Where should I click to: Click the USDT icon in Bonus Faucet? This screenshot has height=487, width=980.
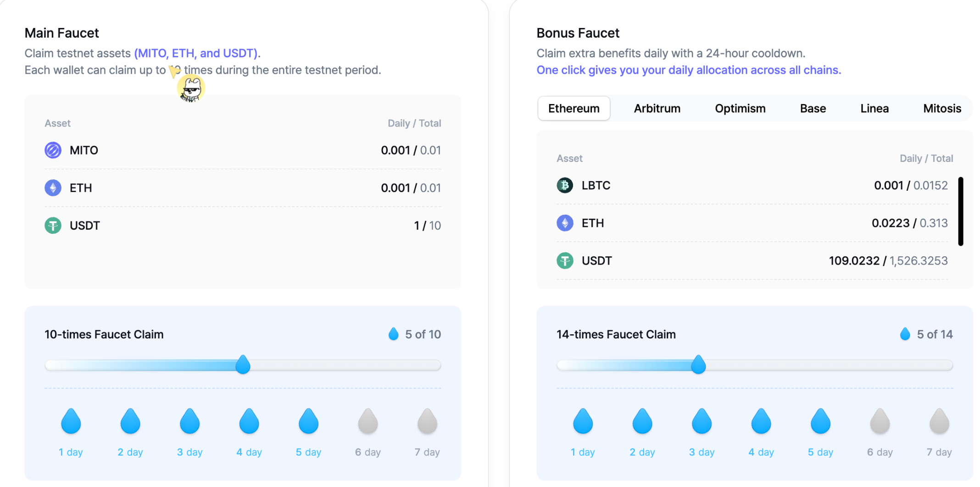click(565, 260)
